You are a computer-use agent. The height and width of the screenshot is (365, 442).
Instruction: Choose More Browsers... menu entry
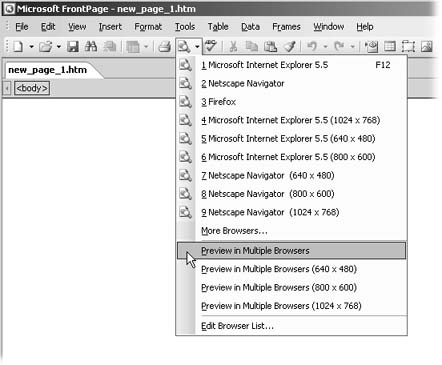coord(291,231)
